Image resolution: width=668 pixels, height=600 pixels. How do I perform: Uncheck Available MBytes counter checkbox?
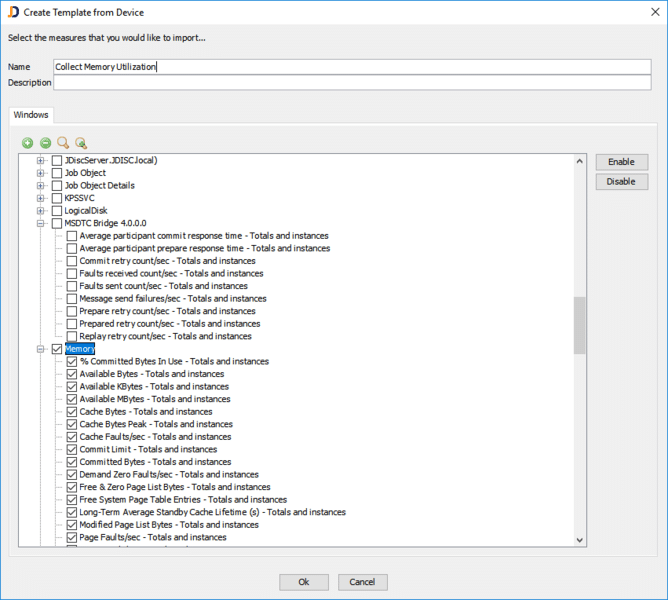(72, 399)
